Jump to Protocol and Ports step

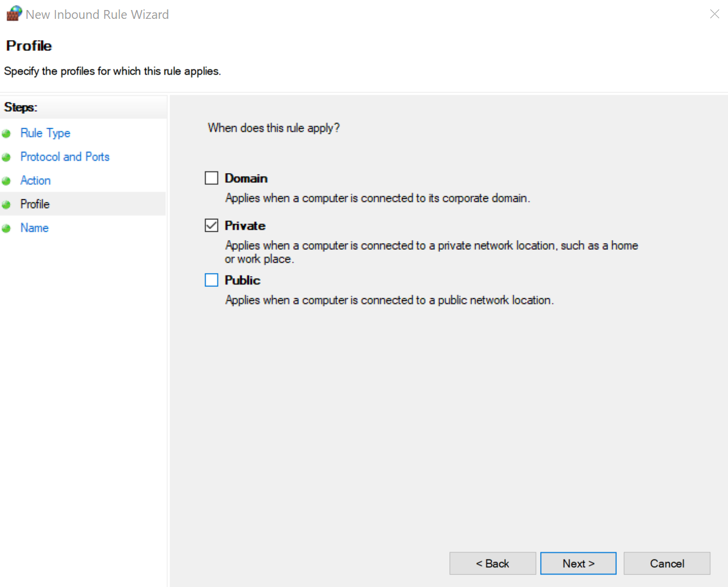[x=65, y=157]
